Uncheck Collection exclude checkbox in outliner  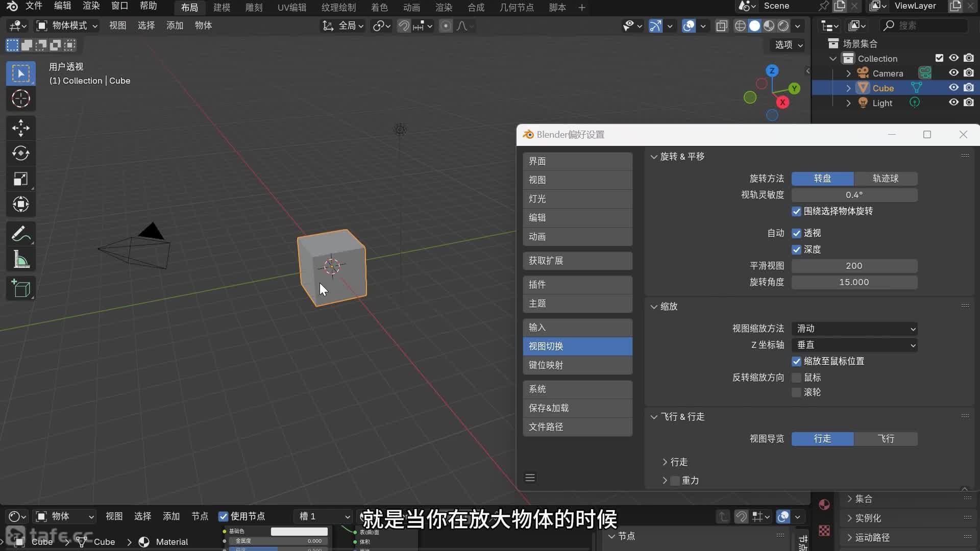(x=939, y=58)
